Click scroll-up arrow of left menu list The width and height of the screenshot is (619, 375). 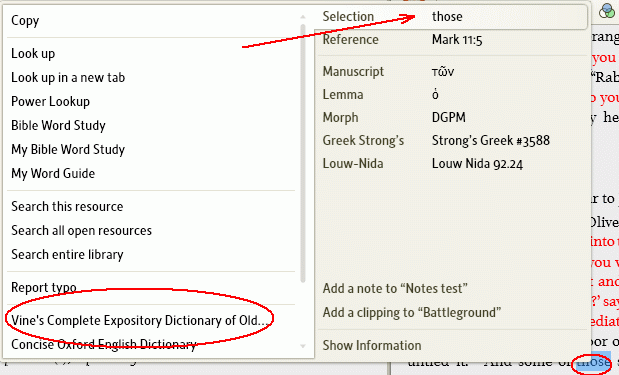point(303,17)
